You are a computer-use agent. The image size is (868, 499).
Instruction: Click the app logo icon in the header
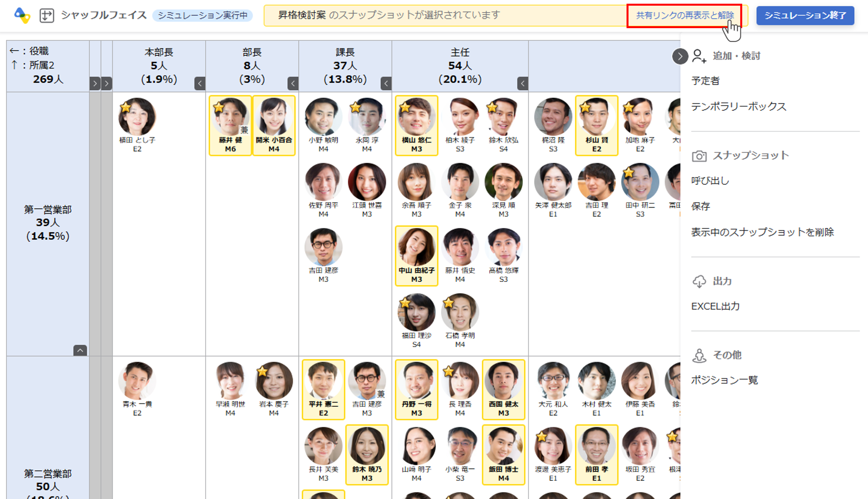click(x=22, y=15)
